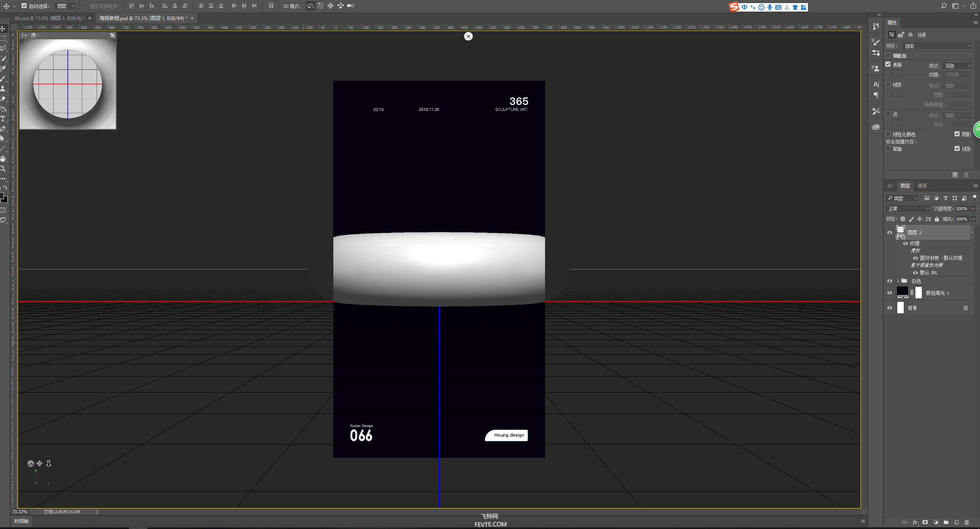Select the Zoom tool
This screenshot has width=980, height=529.
[x=6, y=170]
